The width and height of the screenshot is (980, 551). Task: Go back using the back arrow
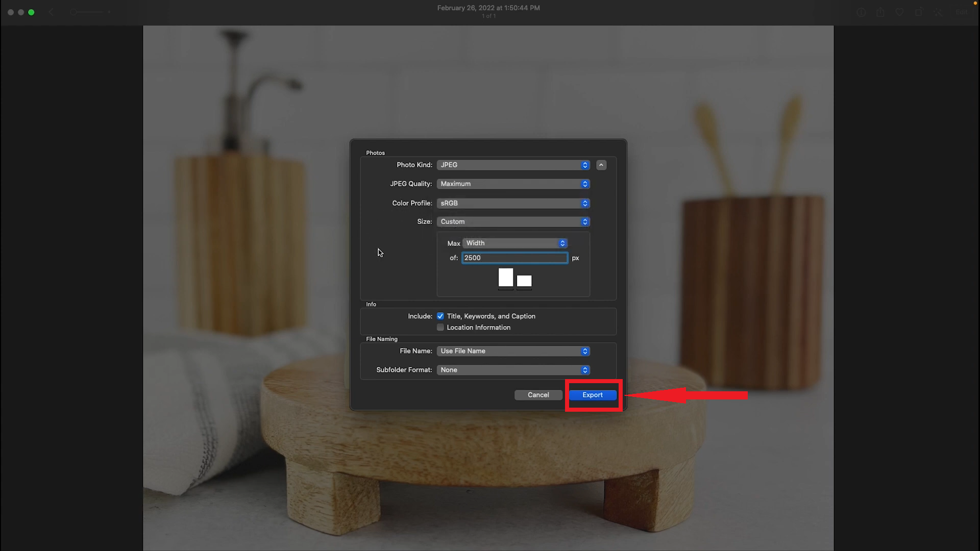51,12
